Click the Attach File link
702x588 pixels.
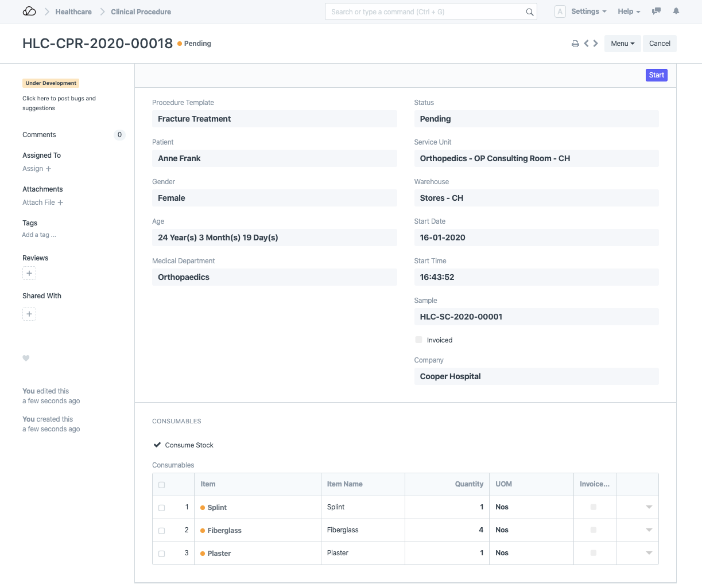pyautogui.click(x=38, y=202)
